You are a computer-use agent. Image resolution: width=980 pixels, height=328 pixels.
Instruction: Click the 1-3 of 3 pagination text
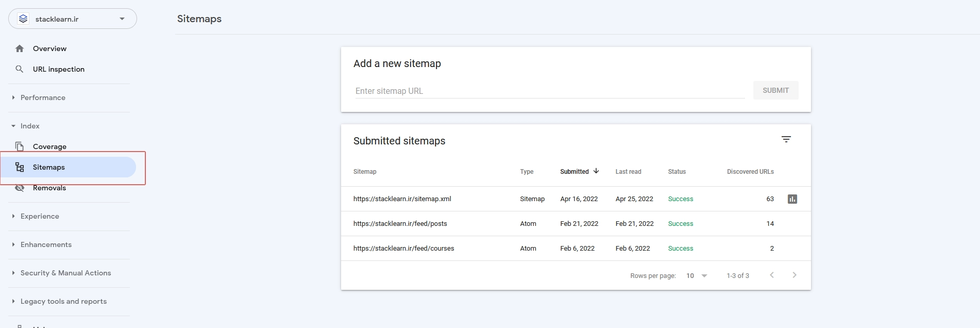738,276
